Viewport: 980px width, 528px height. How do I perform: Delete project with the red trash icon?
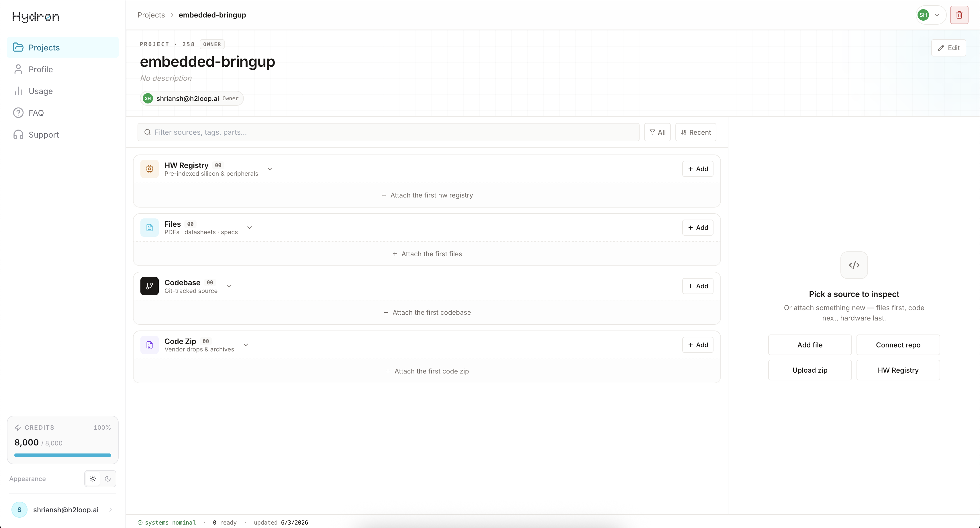[959, 15]
